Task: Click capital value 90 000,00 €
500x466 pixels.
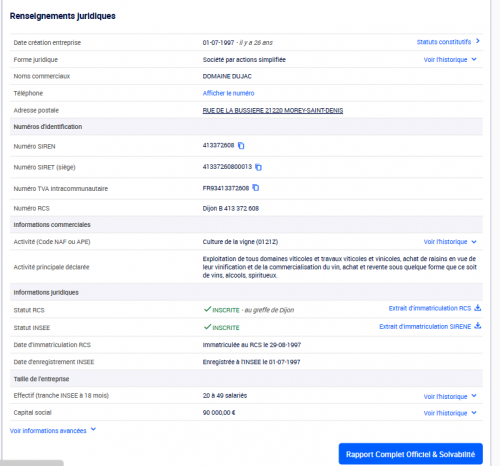Action: pos(219,413)
